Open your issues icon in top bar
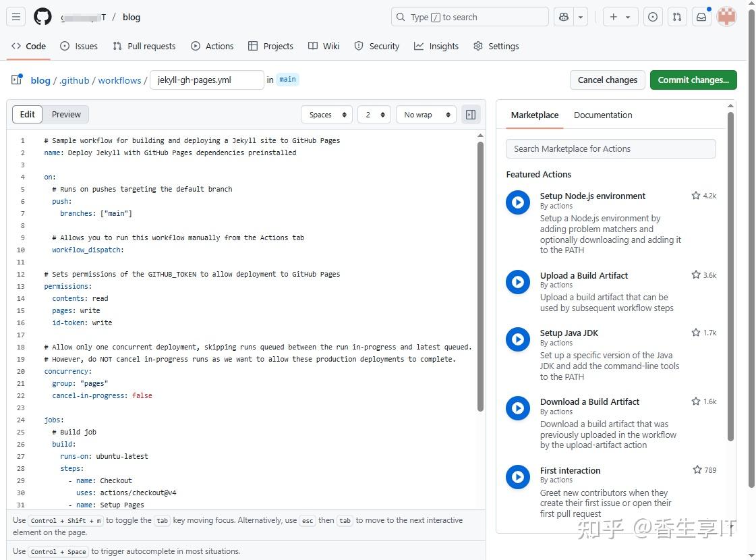The width and height of the screenshot is (756, 560). (652, 17)
